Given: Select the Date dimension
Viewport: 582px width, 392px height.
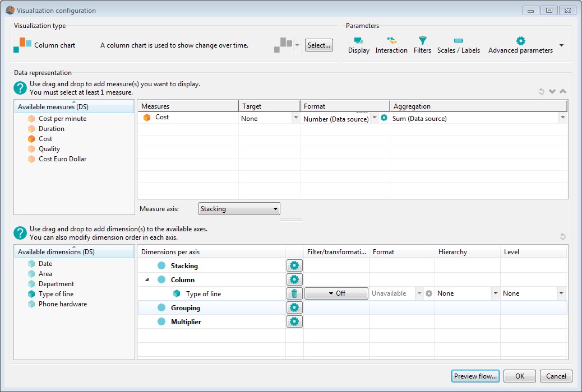Looking at the screenshot, I should pyautogui.click(x=45, y=264).
